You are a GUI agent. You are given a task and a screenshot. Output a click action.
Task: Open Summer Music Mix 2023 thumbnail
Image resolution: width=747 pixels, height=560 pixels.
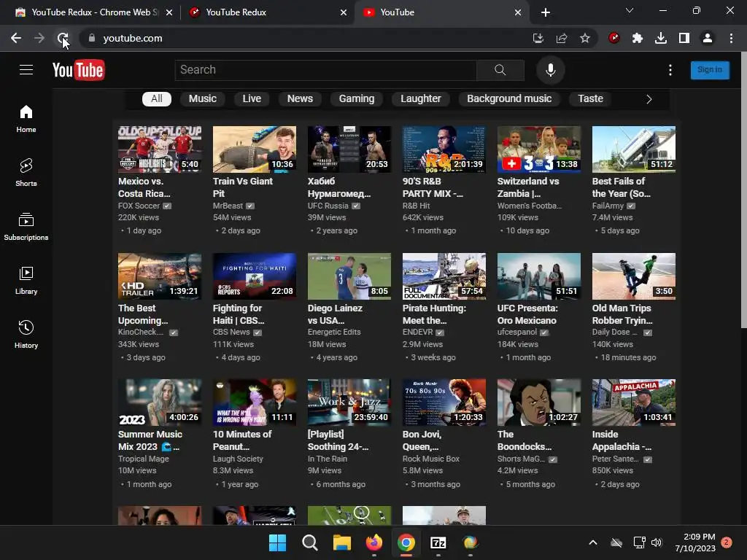click(160, 402)
